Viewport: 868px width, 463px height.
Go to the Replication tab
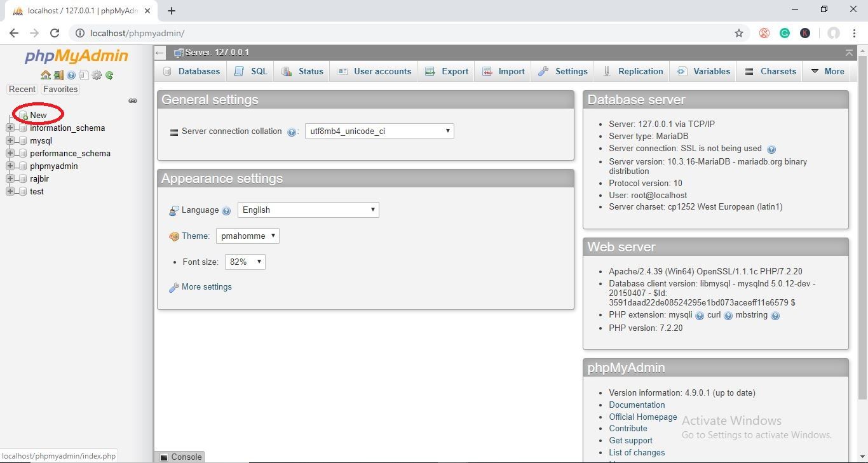633,71
